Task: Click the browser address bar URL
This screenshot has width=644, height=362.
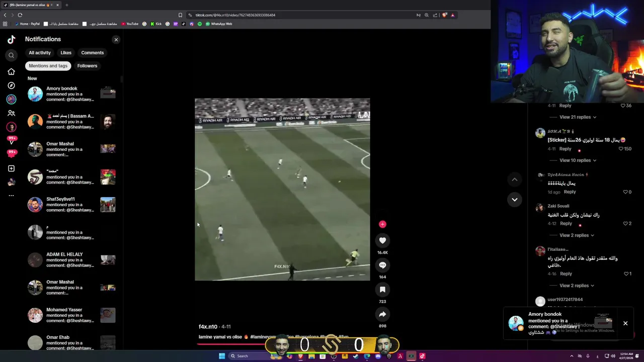Action: pos(235,15)
